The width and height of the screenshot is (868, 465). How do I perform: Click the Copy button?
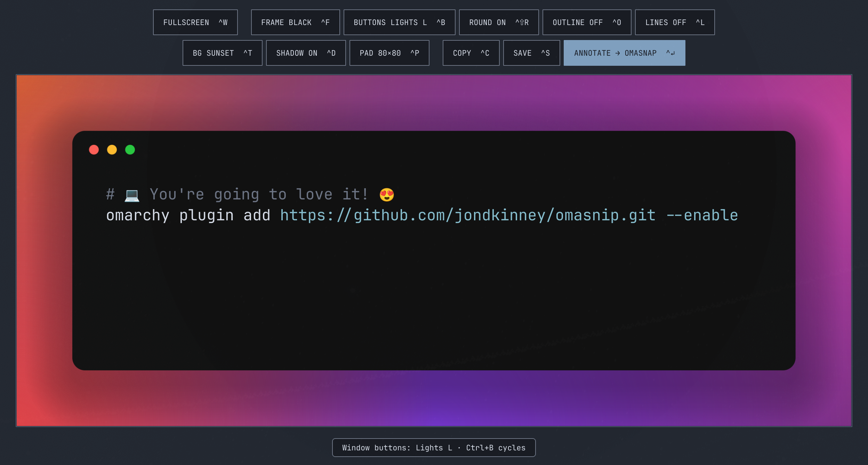pos(471,53)
